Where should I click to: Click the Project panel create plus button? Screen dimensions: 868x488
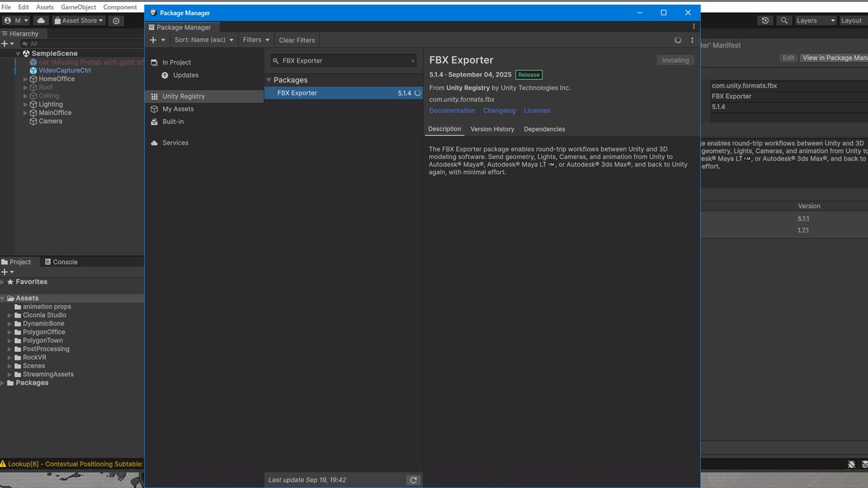4,272
